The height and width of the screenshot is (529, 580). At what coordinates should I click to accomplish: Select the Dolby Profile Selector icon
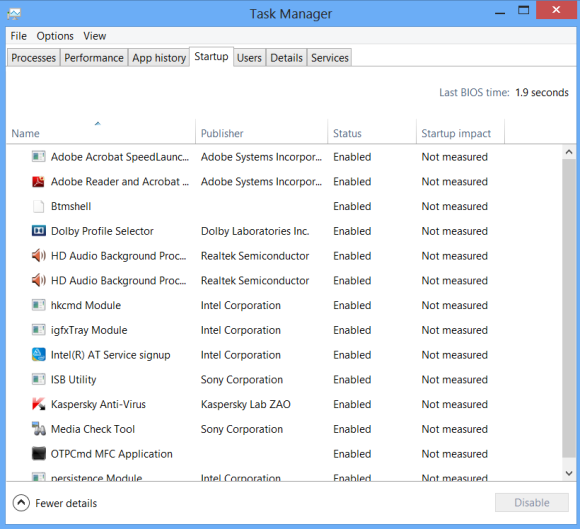tap(38, 231)
